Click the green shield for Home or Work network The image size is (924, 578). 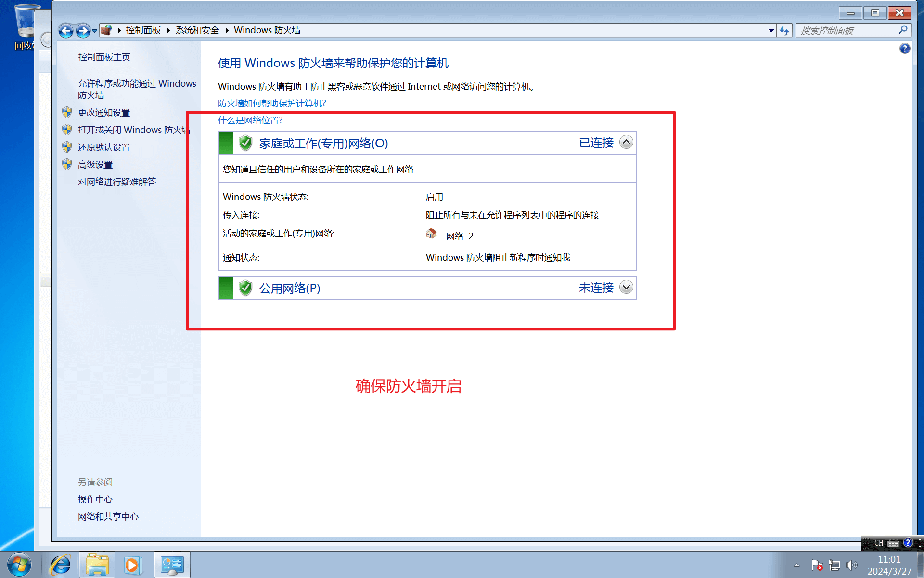[x=245, y=143]
